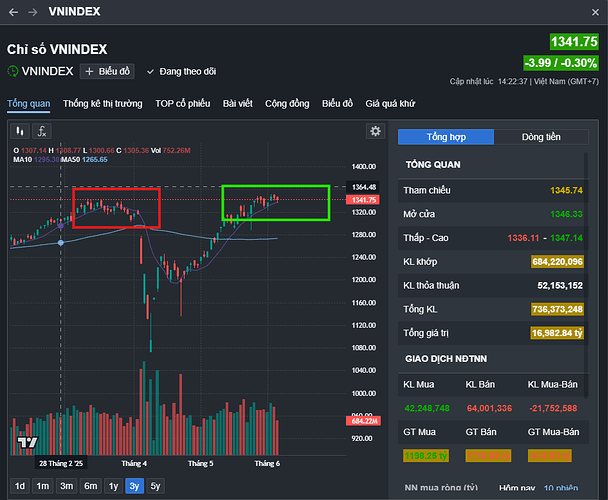608x500 pixels.
Task: Select the 5y time range
Action: pos(155,486)
